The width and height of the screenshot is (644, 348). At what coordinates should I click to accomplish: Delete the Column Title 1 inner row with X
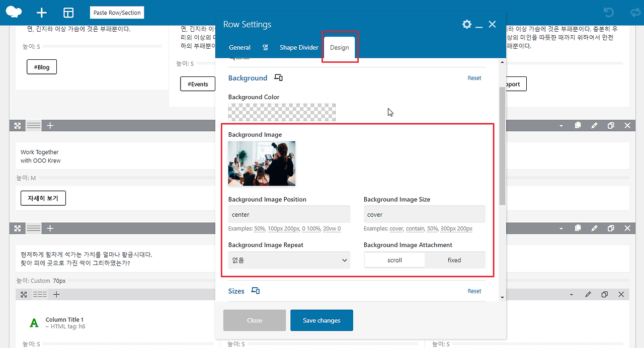click(x=621, y=295)
